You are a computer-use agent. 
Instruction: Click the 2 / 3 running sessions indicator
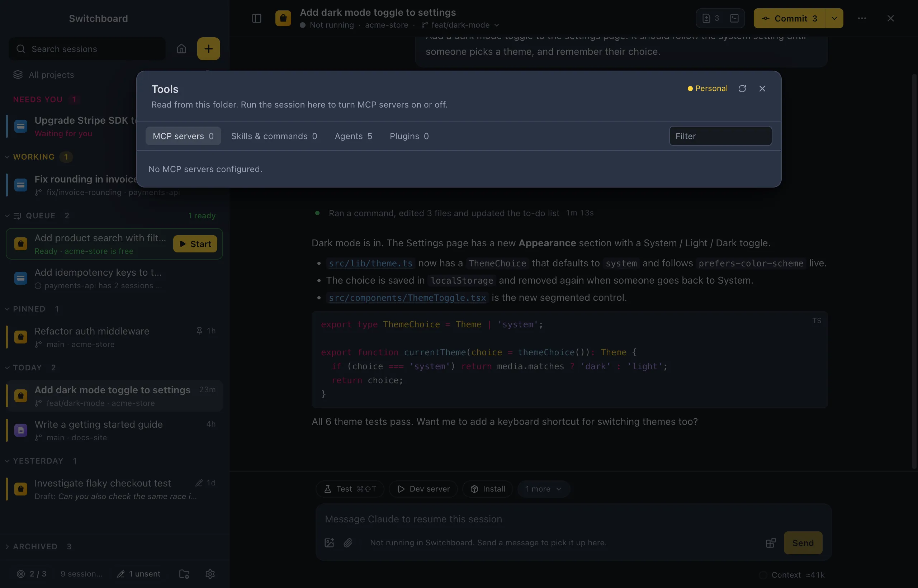coord(32,574)
